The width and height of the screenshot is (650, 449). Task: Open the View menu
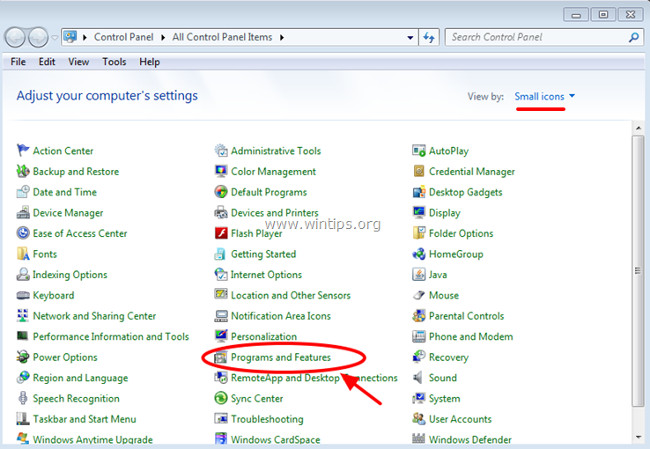pyautogui.click(x=78, y=62)
